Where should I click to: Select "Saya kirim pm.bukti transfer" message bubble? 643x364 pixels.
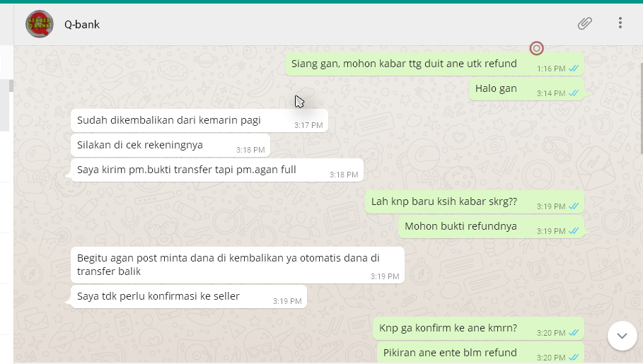[217, 170]
